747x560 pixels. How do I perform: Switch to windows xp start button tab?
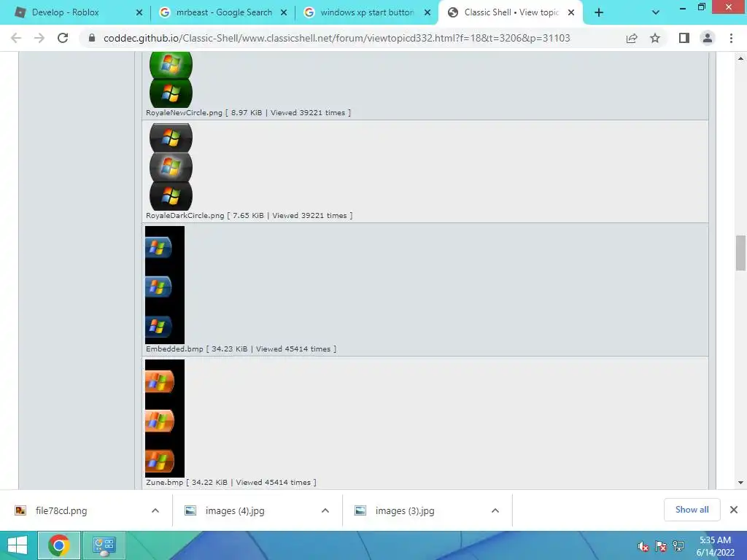coord(366,12)
